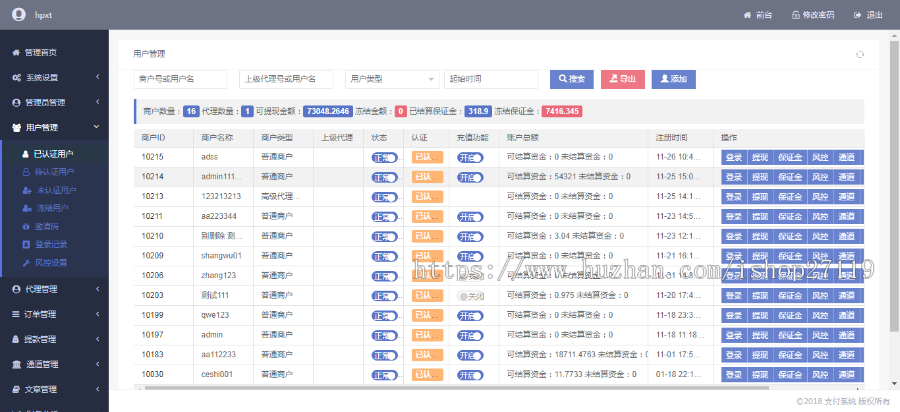
Task: Expand the 代理管理 sidebar menu
Action: pyautogui.click(x=55, y=289)
